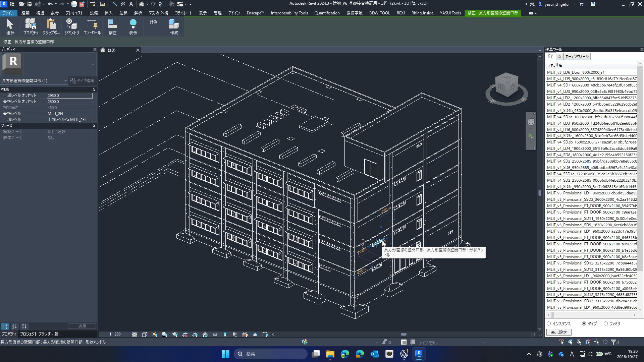The height and width of the screenshot is (362, 644).
Task: Collapse the 拘束 section in Properties
Action: 94,89
